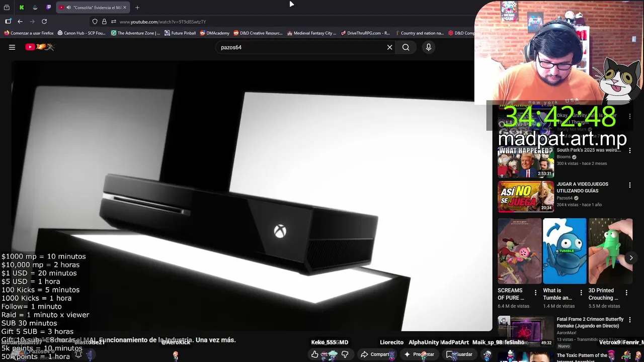Clear the search text with X

[389, 47]
